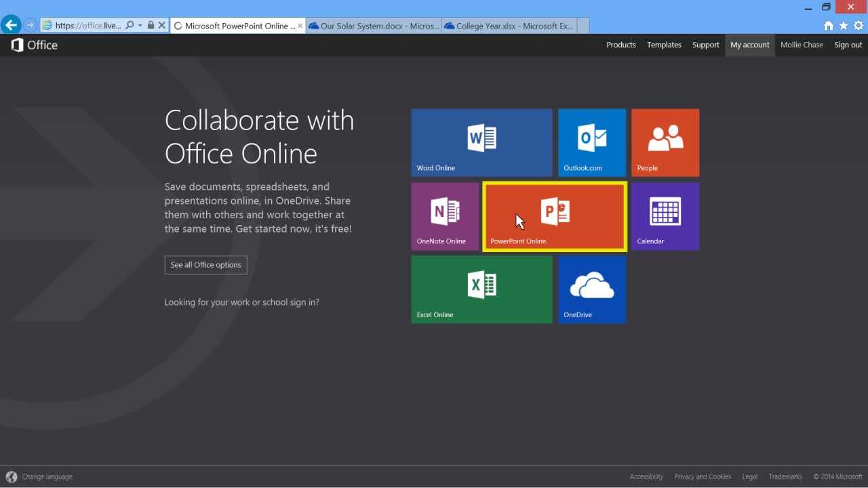Open a new browser tab

(x=583, y=26)
